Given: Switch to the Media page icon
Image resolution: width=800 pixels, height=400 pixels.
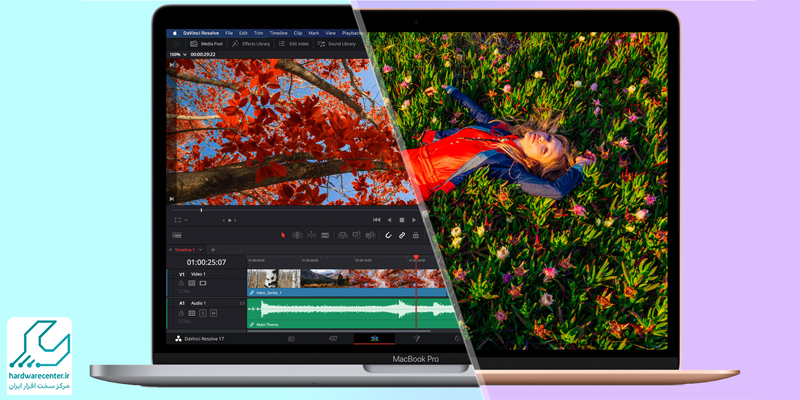Looking at the screenshot, I should pyautogui.click(x=291, y=339).
